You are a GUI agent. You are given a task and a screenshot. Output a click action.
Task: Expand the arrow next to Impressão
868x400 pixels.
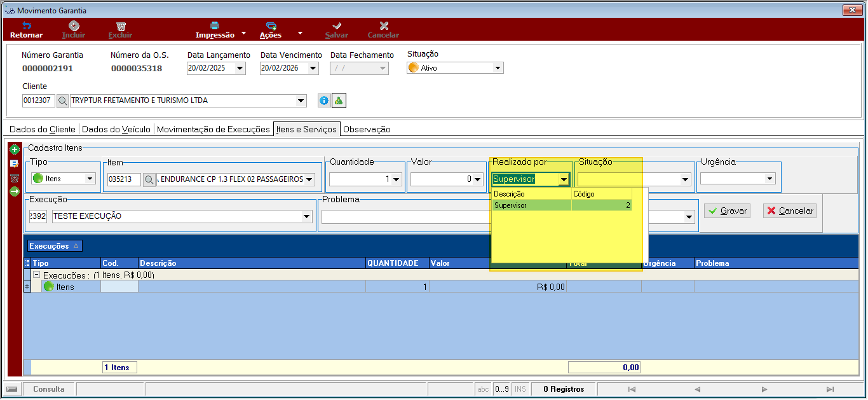click(x=243, y=32)
